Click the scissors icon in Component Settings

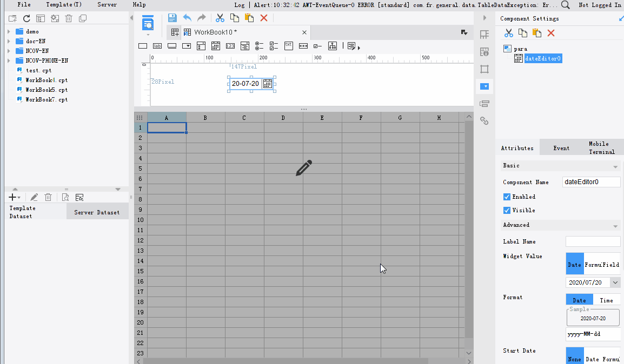click(509, 33)
